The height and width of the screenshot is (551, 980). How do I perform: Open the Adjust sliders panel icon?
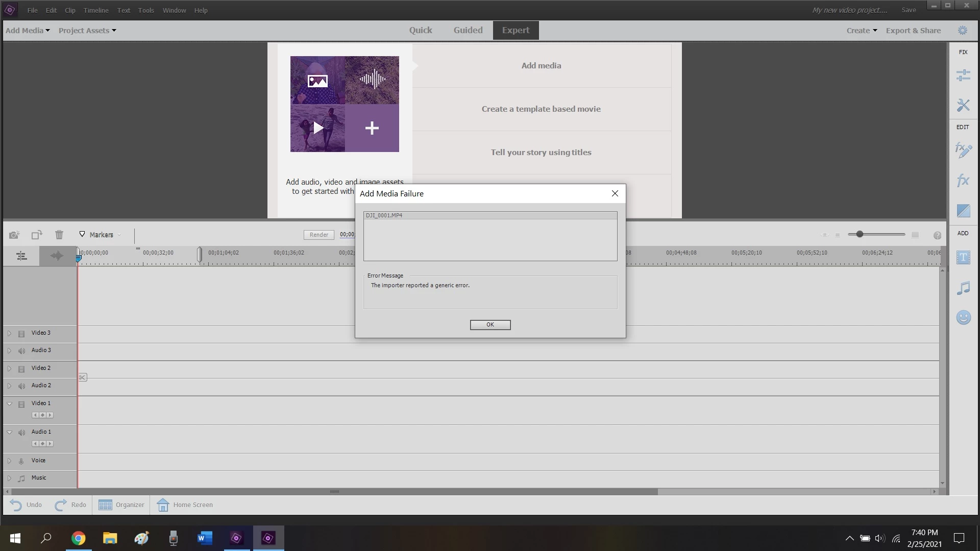coord(963,76)
